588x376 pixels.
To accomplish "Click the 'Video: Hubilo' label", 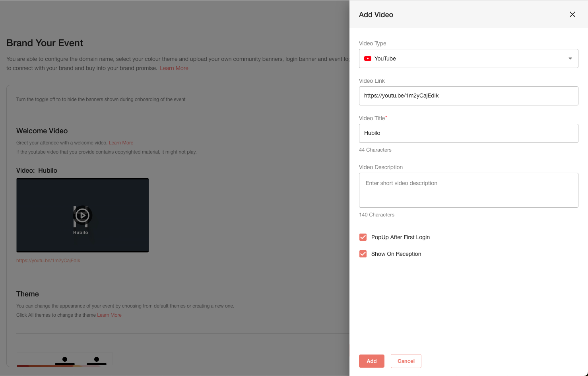I will pyautogui.click(x=37, y=170).
